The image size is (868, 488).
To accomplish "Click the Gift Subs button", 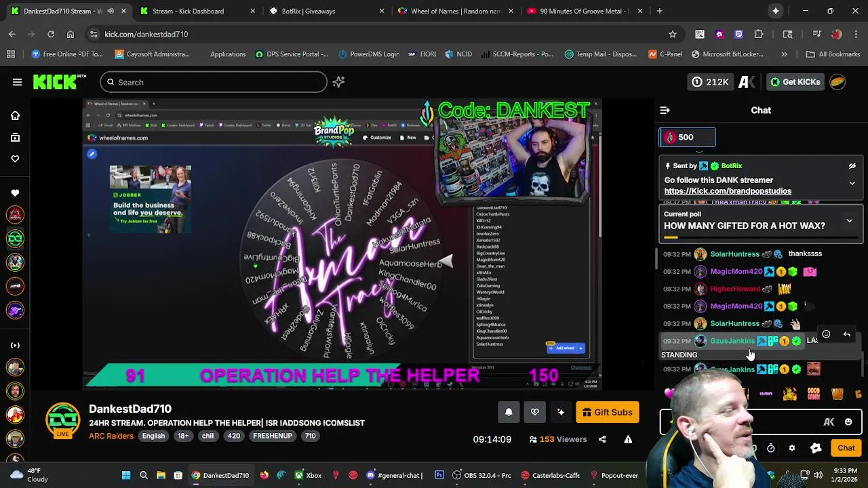I will point(607,412).
